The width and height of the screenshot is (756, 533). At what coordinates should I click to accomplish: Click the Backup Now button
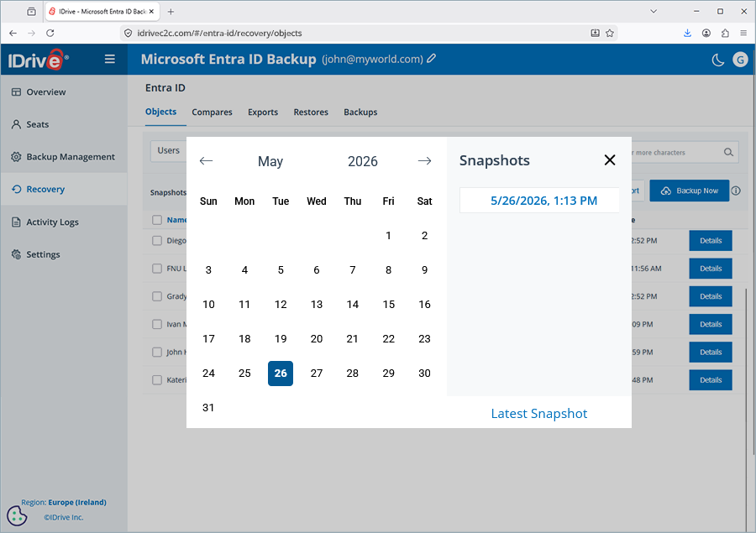[x=689, y=191]
